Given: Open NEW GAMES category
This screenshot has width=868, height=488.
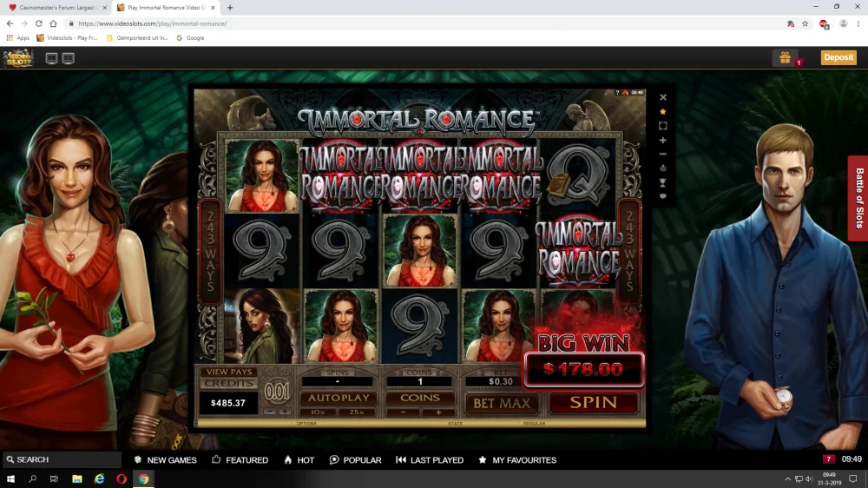Looking at the screenshot, I should pos(166,459).
